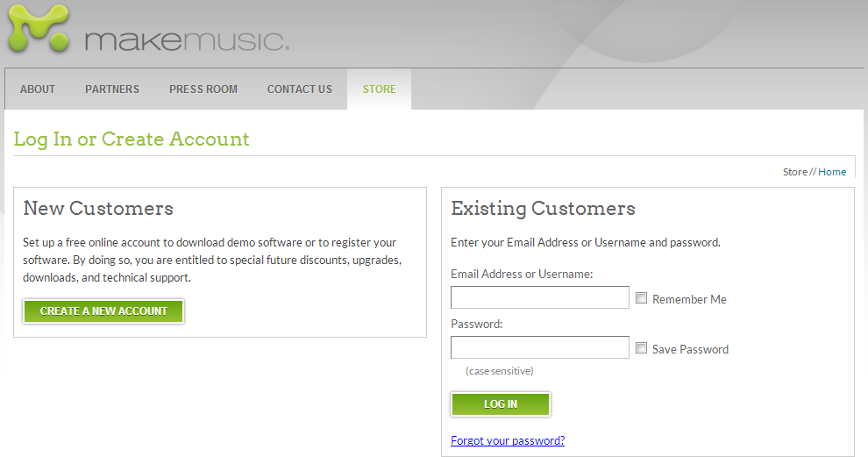Click the Home breadcrumb link
868x457 pixels.
tap(832, 172)
